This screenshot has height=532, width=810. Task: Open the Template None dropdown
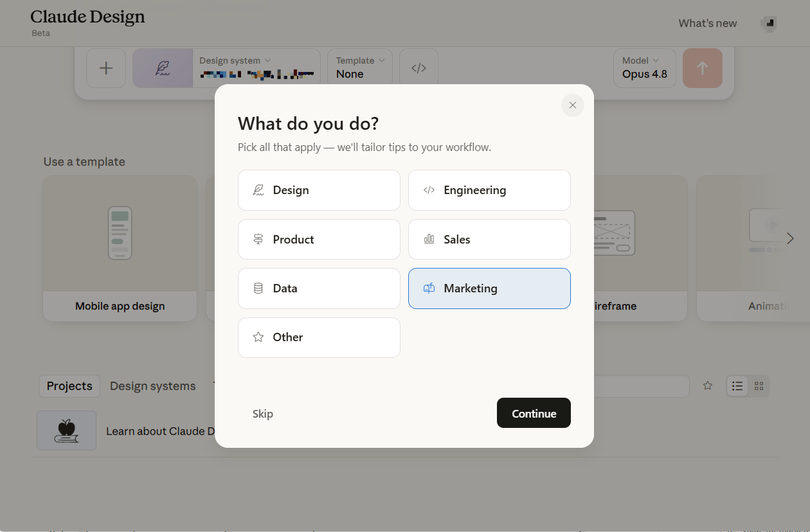point(360,67)
